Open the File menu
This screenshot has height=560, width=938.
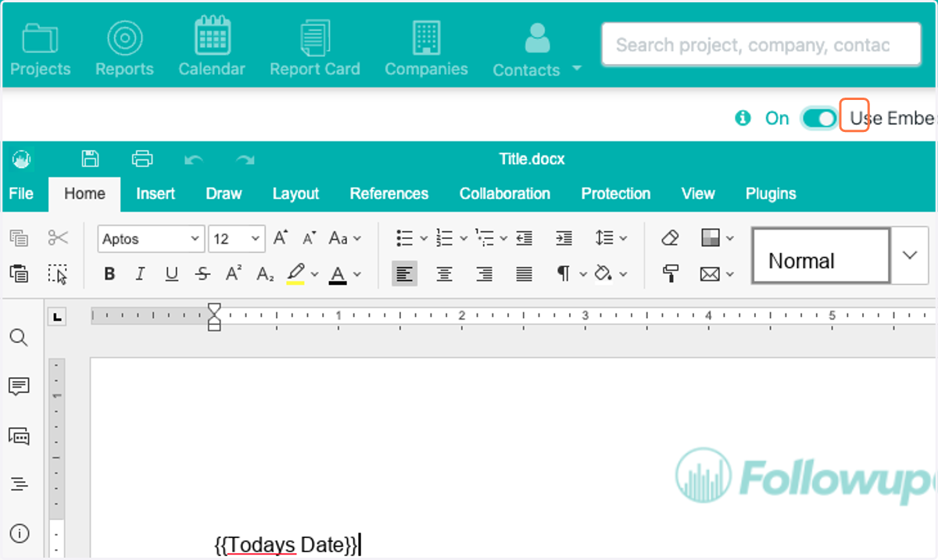(x=21, y=194)
